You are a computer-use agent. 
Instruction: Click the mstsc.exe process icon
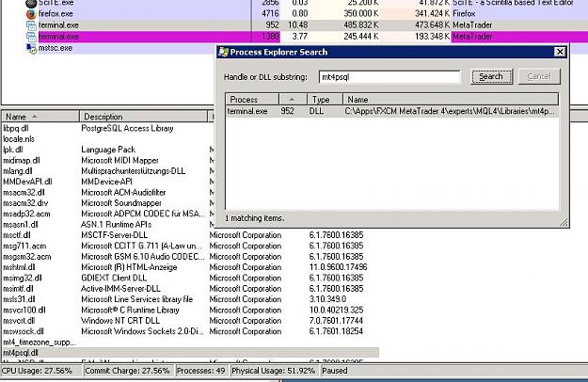pos(31,48)
